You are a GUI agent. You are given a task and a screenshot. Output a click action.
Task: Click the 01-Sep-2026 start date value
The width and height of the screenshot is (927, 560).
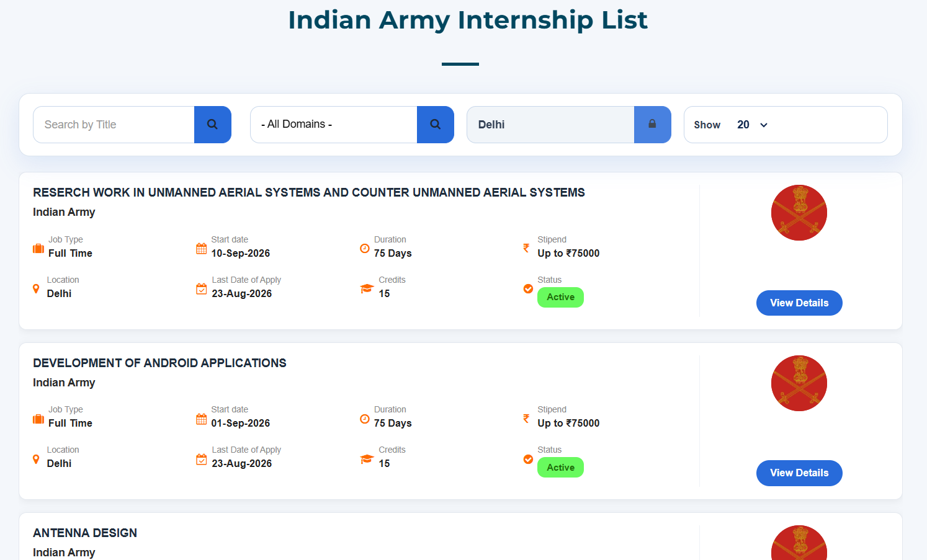coord(241,423)
